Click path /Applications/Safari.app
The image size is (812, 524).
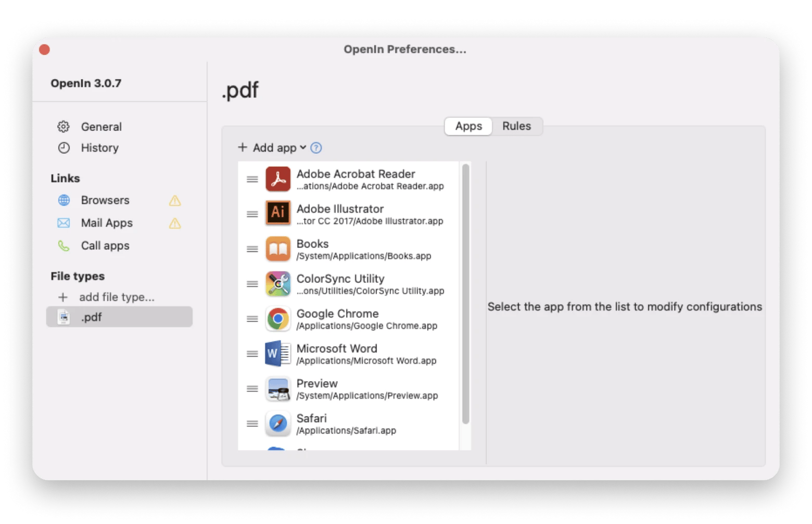[x=346, y=431]
